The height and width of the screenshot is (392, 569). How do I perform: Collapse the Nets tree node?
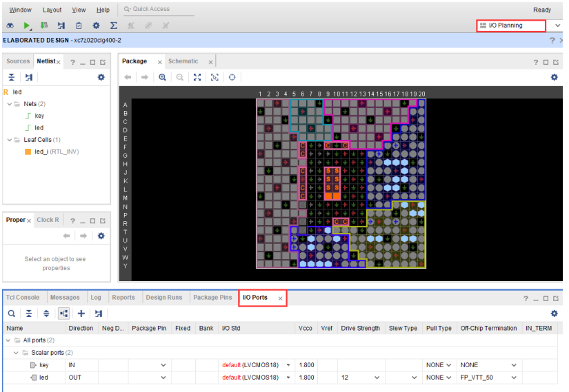click(x=8, y=104)
